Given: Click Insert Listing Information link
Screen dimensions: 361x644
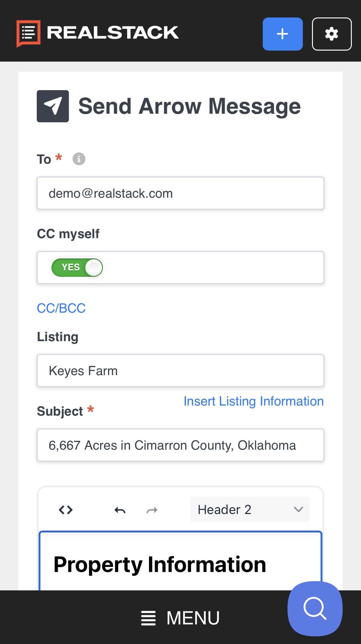Looking at the screenshot, I should (x=254, y=401).
